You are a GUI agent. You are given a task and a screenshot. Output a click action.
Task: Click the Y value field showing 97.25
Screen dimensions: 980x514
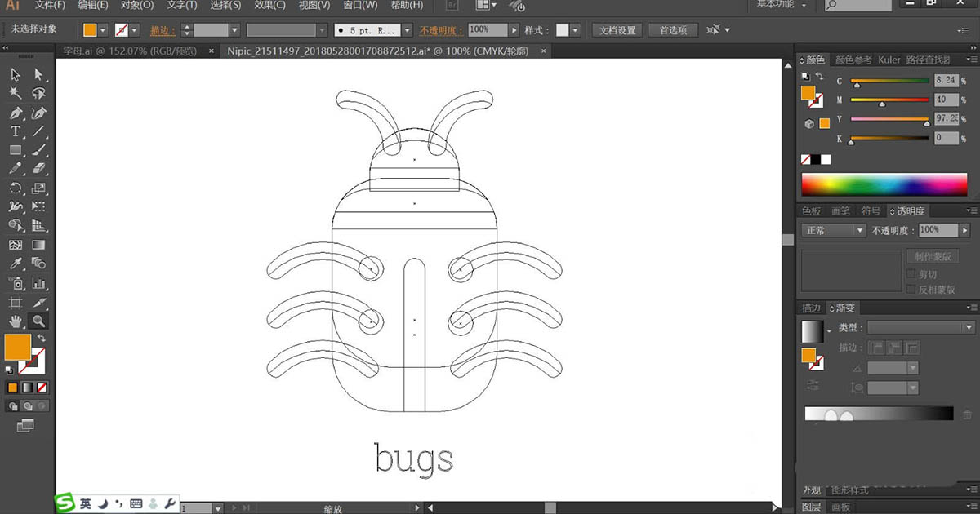947,118
